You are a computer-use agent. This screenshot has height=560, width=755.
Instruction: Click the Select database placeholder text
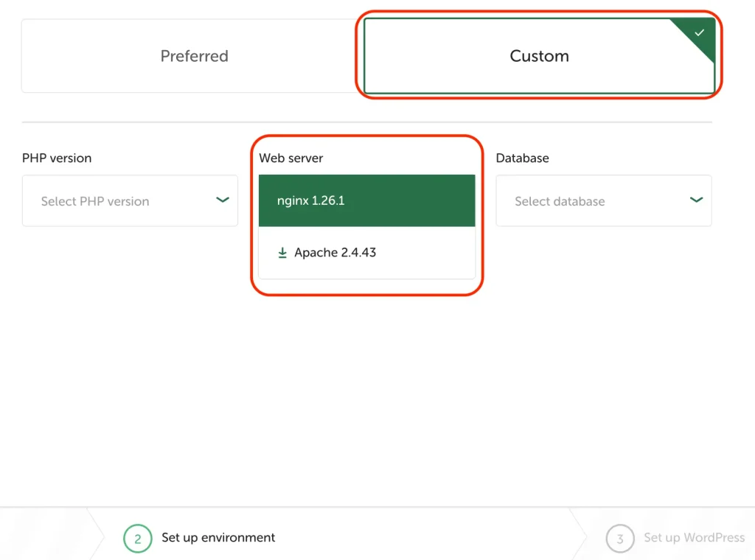pos(560,201)
